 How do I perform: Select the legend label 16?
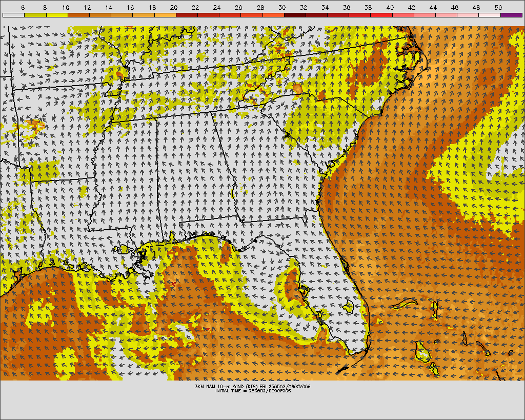[x=131, y=7]
